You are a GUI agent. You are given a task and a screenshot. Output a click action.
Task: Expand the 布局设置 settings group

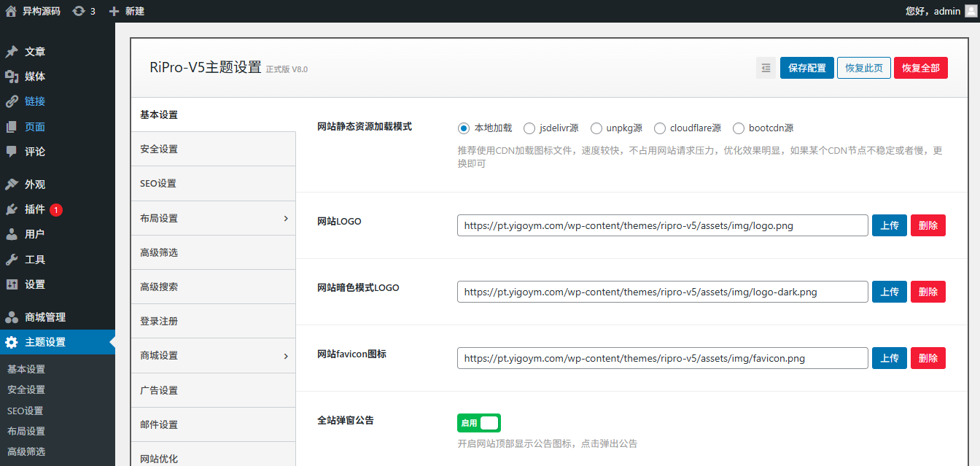[x=213, y=217]
